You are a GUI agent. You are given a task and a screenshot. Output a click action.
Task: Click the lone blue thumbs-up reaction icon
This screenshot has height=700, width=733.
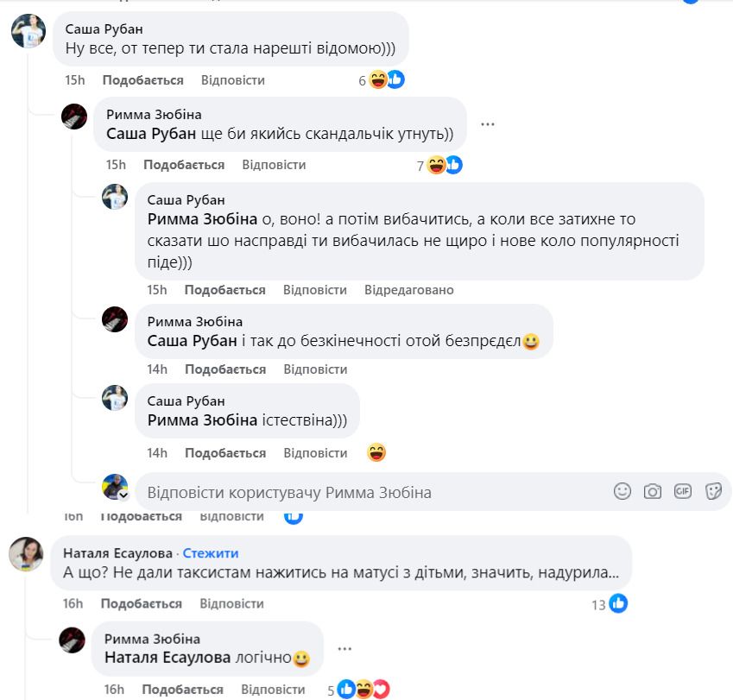[x=292, y=515]
